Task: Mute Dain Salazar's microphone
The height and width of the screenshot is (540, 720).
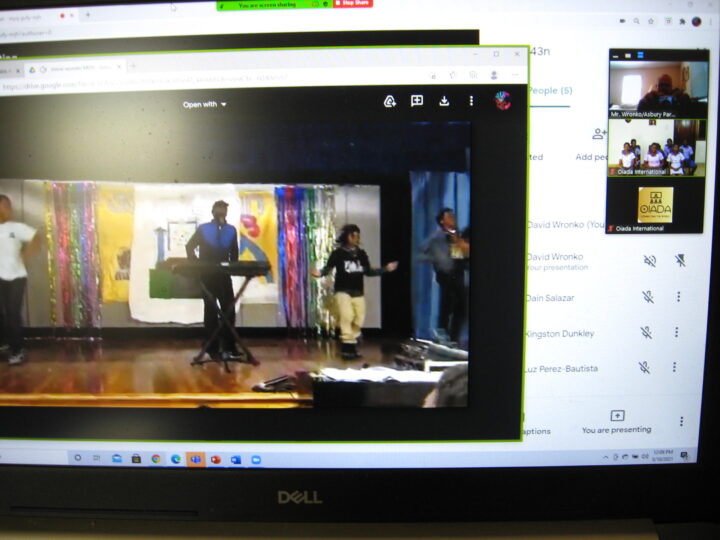Action: (x=648, y=297)
